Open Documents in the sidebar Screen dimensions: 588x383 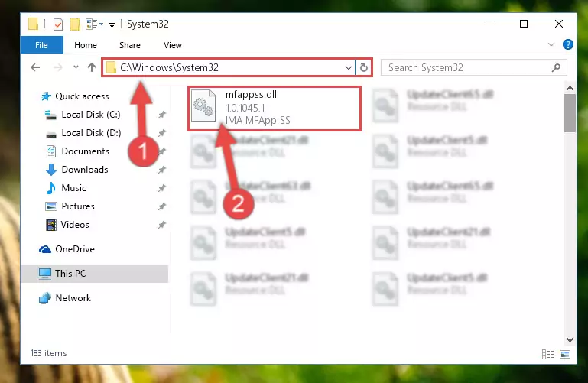85,151
